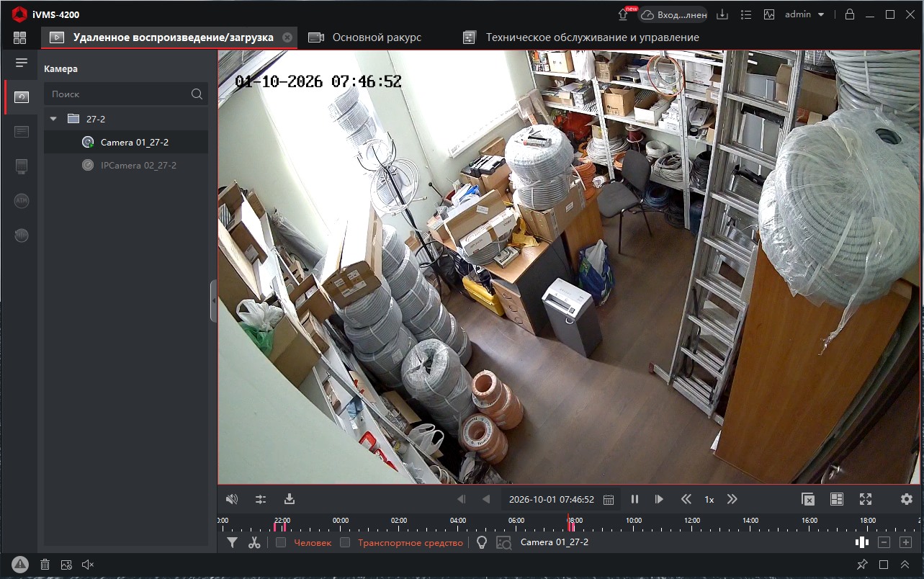Open the admin user dropdown
924x579 pixels.
pyautogui.click(x=804, y=14)
